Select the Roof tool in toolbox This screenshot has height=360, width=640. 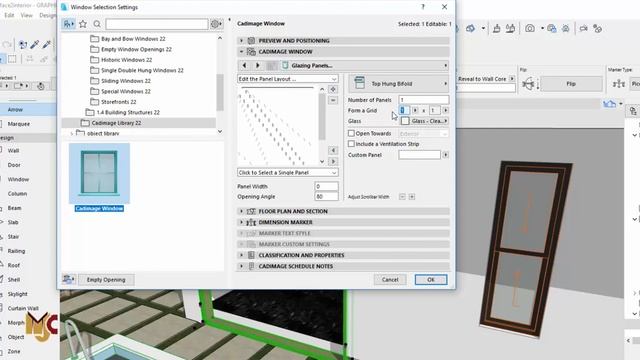[13, 265]
